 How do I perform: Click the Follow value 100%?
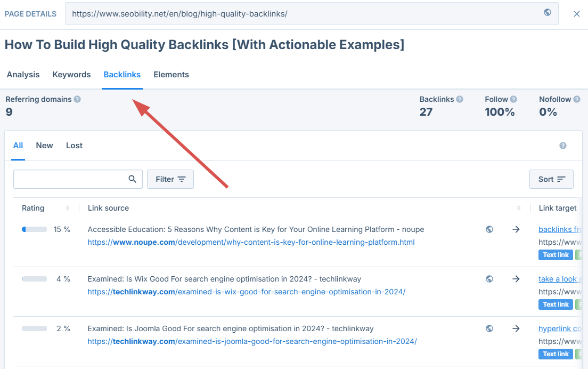pos(500,112)
